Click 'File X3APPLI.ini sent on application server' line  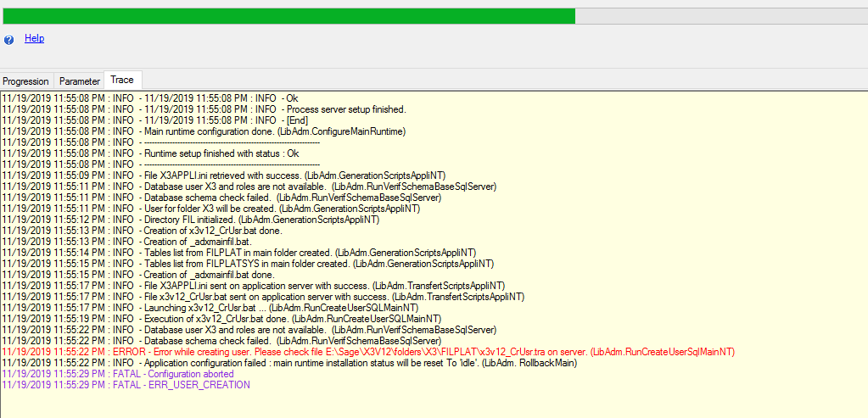[254, 286]
